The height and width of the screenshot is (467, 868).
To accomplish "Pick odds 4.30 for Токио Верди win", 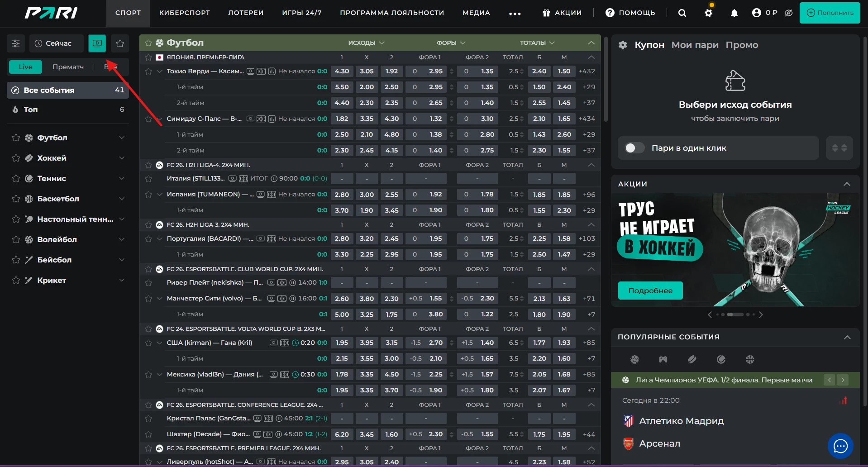I will pos(342,71).
